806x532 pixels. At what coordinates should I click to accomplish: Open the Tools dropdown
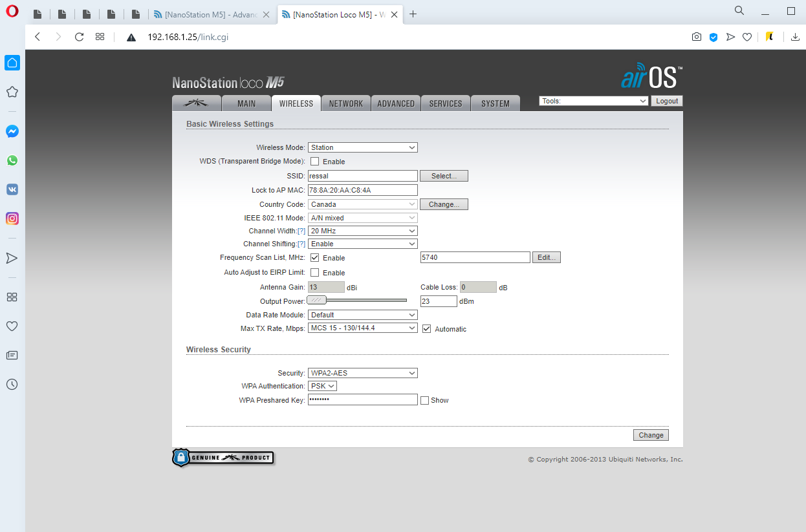point(594,101)
